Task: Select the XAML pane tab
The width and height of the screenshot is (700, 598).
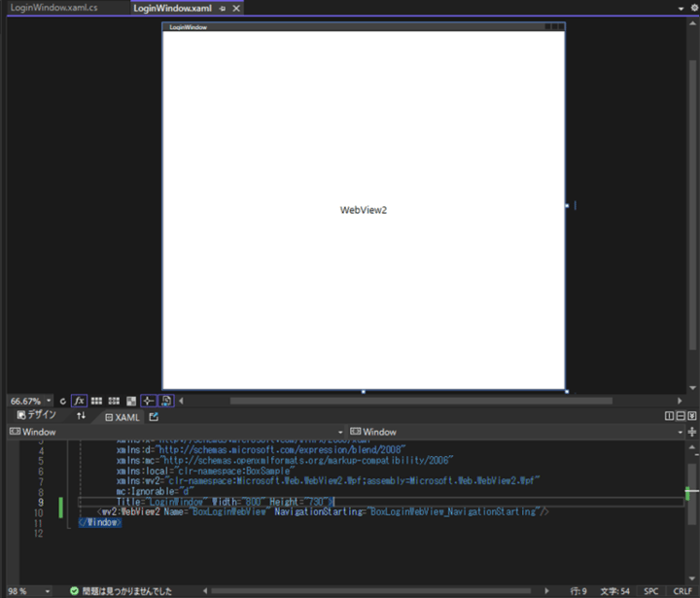Action: click(122, 417)
